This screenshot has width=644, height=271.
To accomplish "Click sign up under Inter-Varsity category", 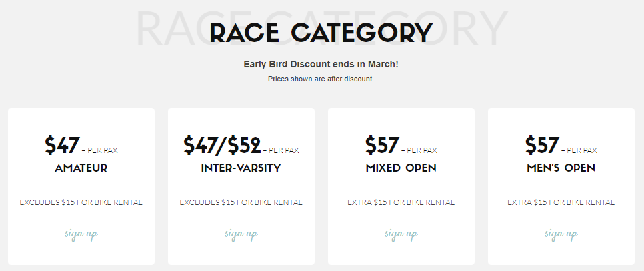I will 241,234.
